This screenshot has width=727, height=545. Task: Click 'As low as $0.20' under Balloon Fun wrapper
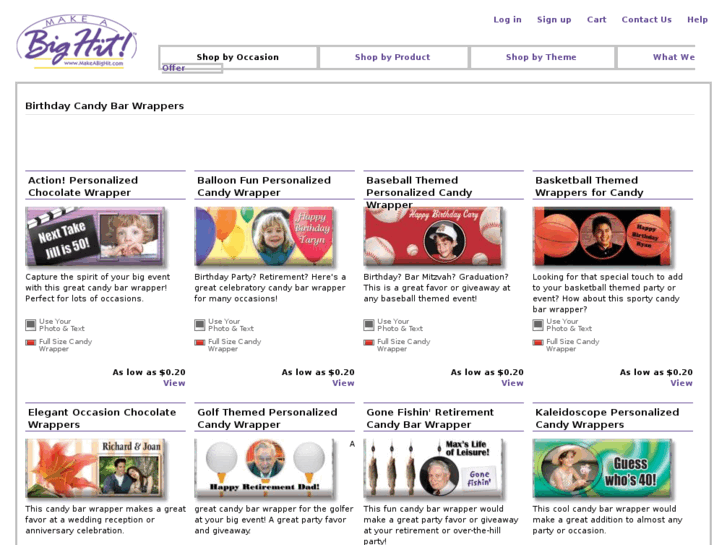(318, 372)
